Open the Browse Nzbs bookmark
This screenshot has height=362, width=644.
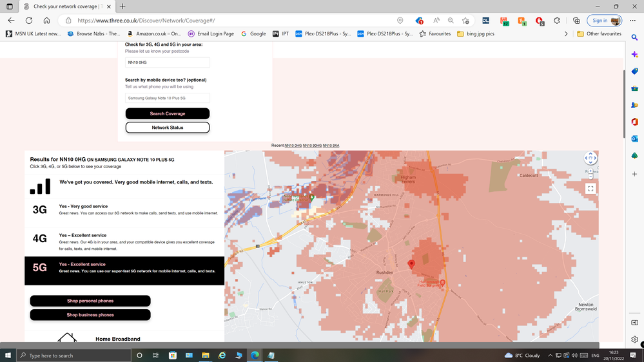93,33
